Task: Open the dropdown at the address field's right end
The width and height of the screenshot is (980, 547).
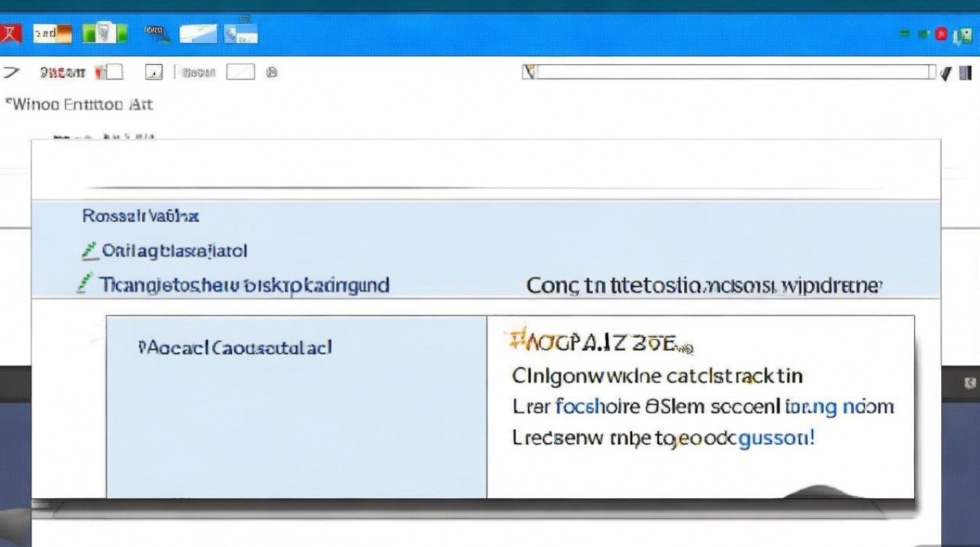Action: pyautogui.click(x=931, y=72)
